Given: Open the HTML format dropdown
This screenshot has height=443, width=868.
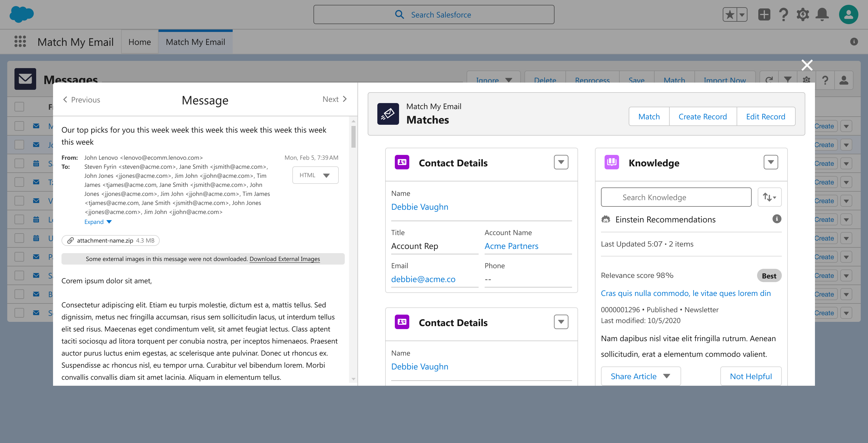Looking at the screenshot, I should (315, 175).
